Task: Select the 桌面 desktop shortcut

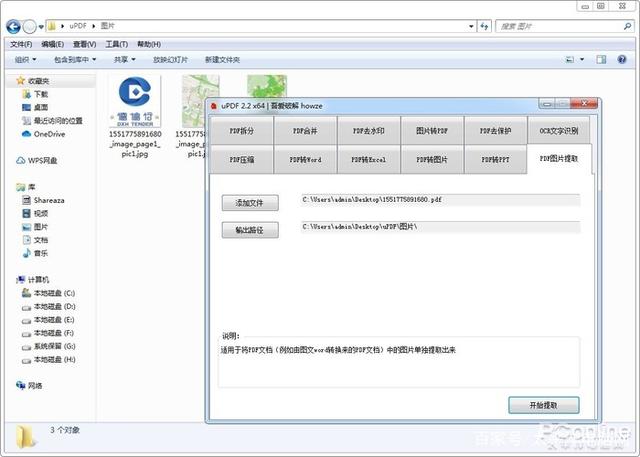Action: pos(41,107)
